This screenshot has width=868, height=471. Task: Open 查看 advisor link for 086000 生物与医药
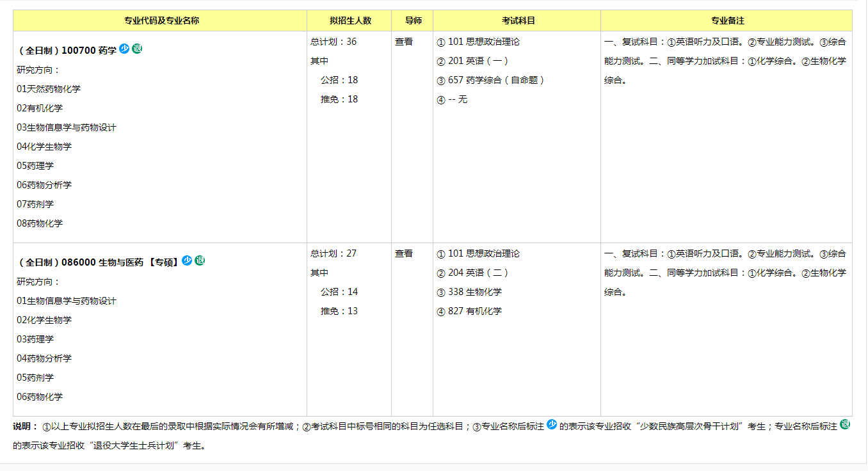(x=404, y=253)
